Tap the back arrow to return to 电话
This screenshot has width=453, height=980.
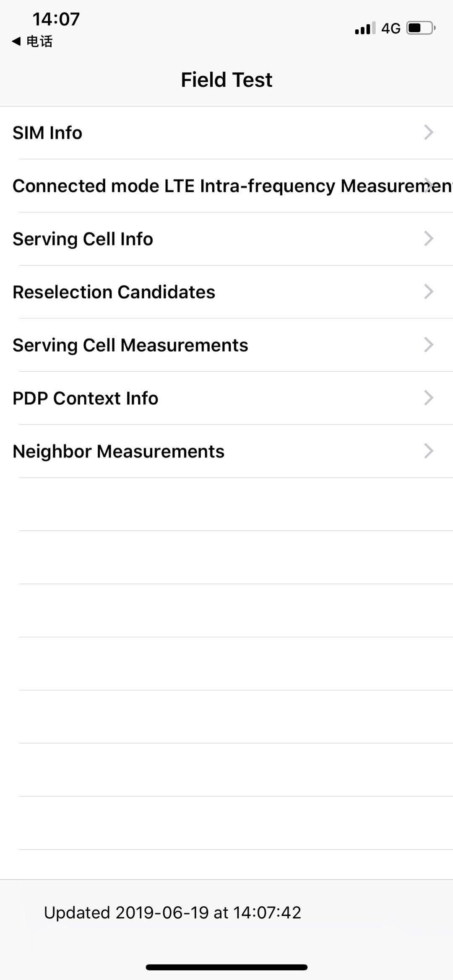click(16, 41)
